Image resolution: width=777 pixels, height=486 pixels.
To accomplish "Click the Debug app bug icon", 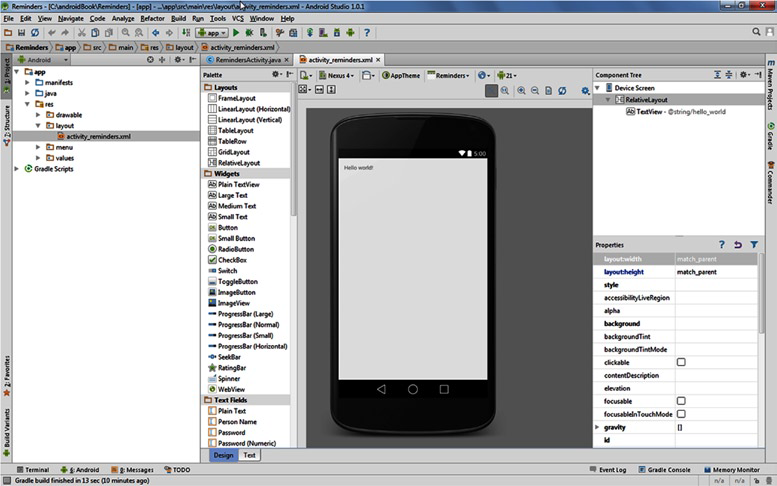I will [249, 32].
